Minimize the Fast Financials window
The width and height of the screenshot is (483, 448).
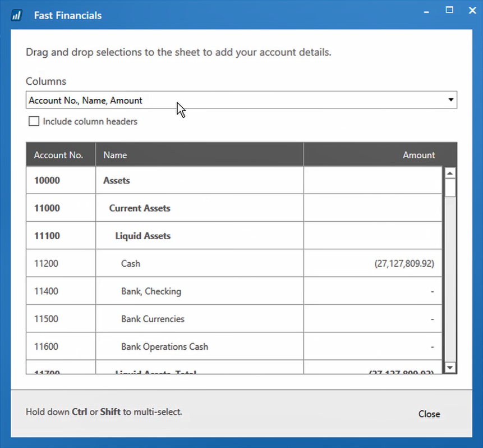click(427, 12)
